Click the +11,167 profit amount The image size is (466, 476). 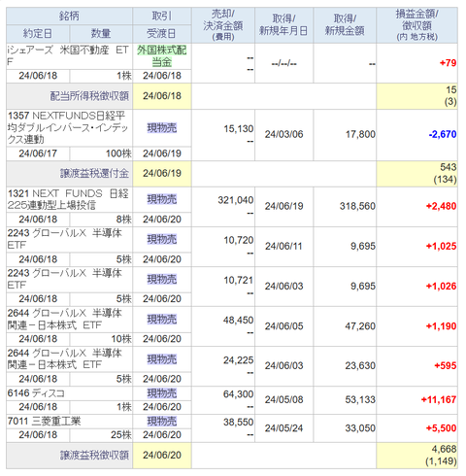click(439, 400)
